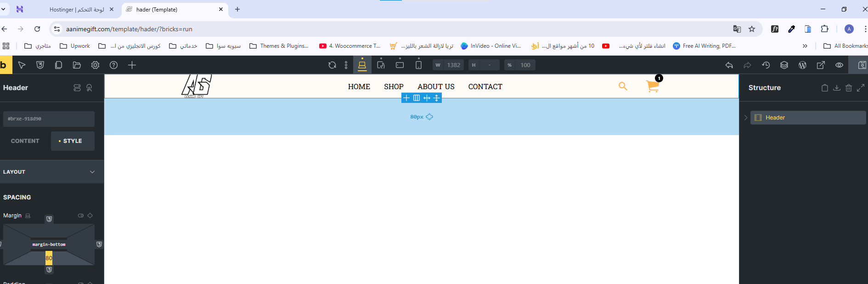Open the breakpoint options three-dots menu

click(346, 65)
